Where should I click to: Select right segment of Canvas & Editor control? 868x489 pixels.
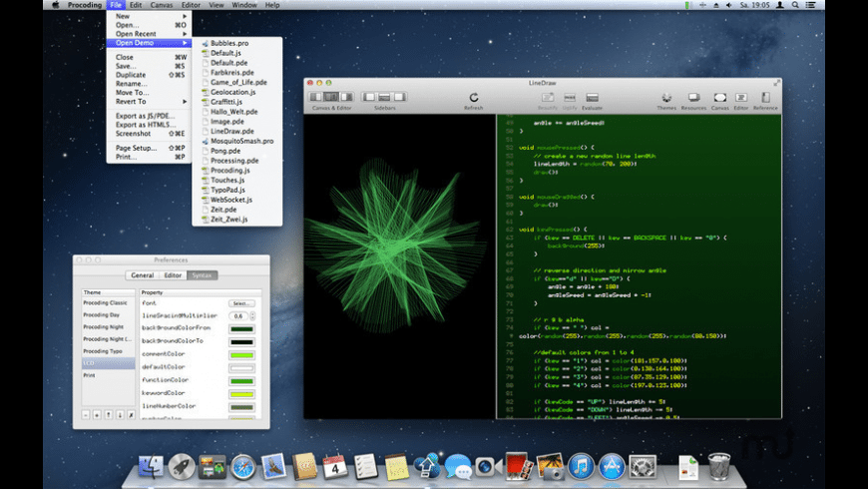(x=346, y=97)
